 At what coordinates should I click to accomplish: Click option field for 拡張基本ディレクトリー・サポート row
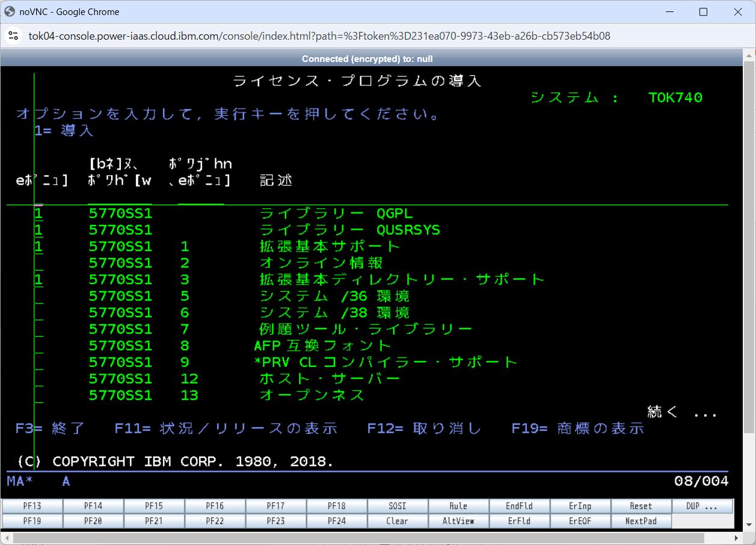point(38,280)
